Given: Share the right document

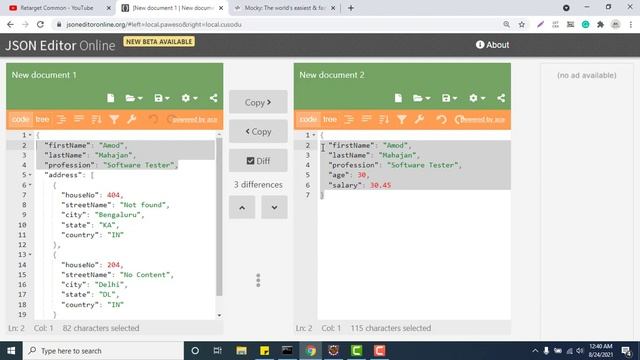Looking at the screenshot, I should point(501,98).
